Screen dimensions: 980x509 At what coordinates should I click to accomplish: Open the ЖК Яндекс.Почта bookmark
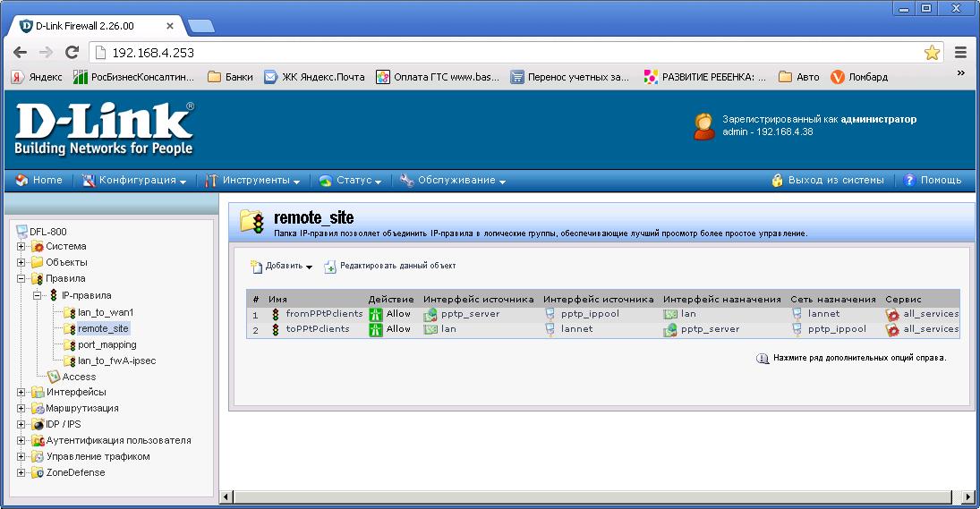tap(314, 77)
